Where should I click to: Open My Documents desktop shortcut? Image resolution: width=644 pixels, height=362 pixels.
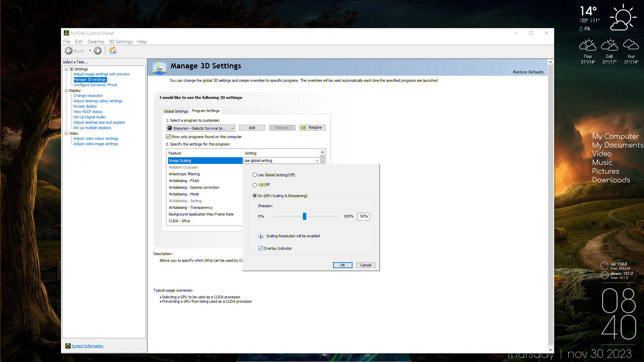click(618, 145)
